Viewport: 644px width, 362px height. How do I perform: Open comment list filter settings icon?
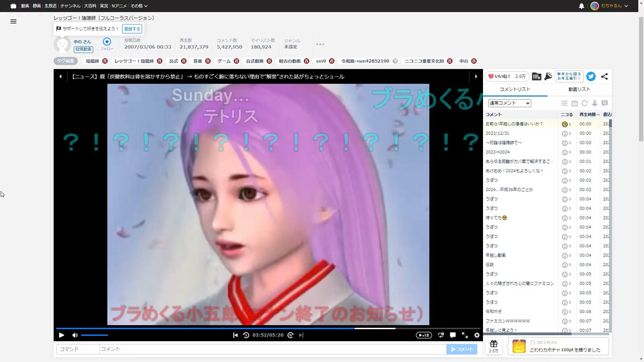click(x=564, y=103)
